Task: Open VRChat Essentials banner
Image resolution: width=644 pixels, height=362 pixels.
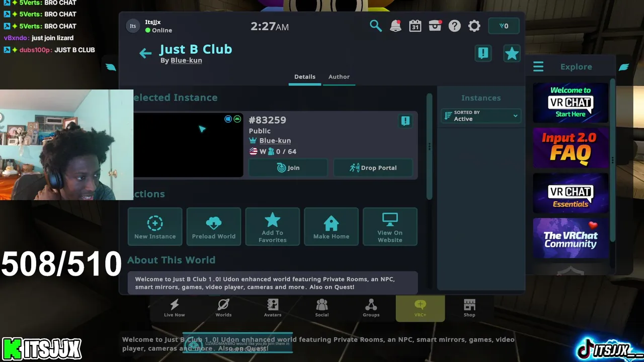Action: tap(571, 193)
